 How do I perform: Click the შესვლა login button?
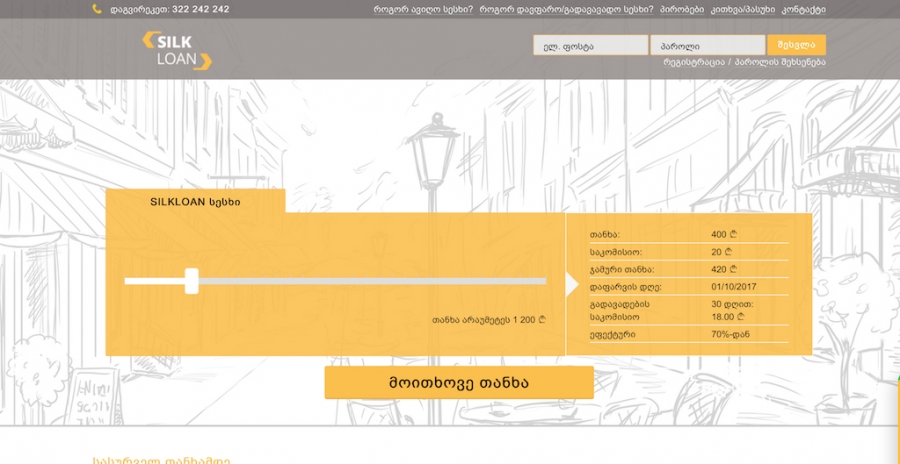tap(796, 45)
